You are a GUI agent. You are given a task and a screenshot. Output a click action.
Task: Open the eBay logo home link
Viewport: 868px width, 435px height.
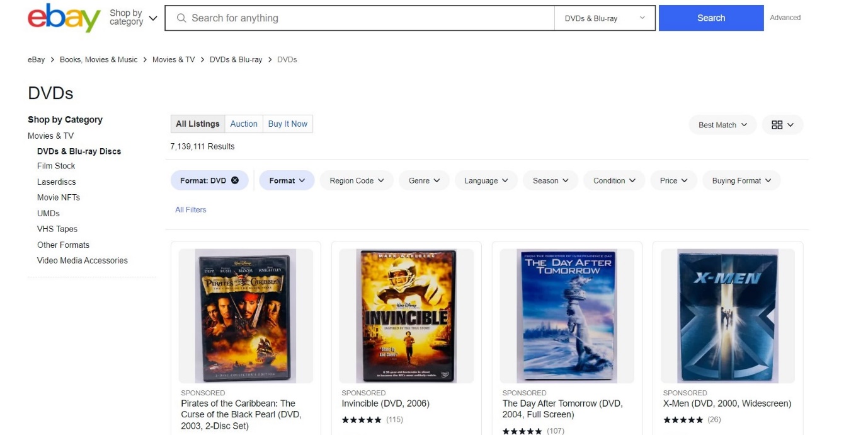tap(64, 18)
